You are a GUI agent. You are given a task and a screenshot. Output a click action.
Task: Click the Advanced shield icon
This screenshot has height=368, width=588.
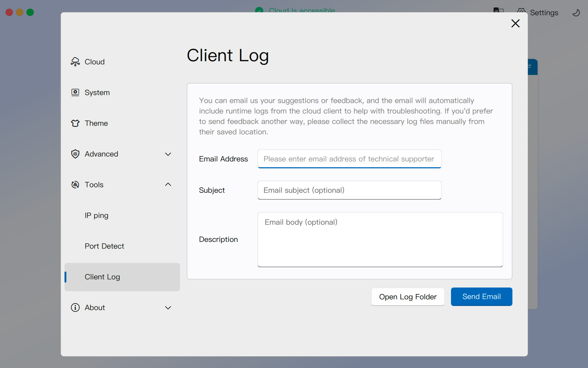point(75,154)
